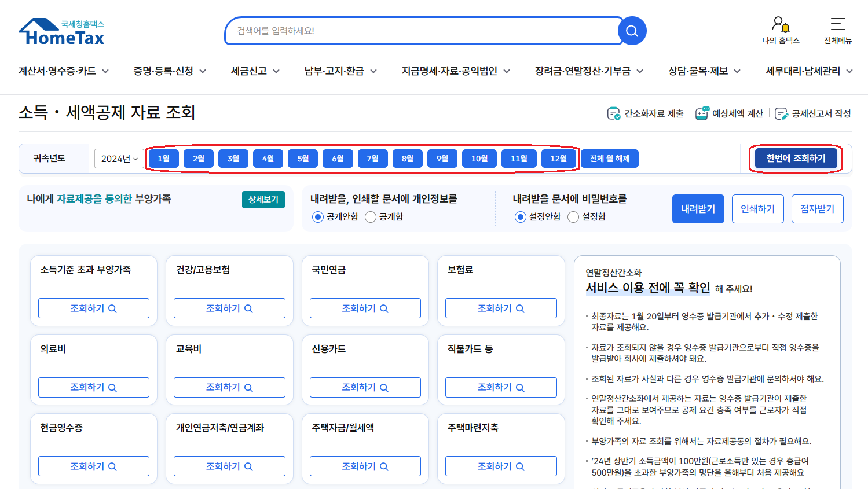Click magnifier icon in 국민연금 card
This screenshot has width=868, height=489.
tap(384, 308)
